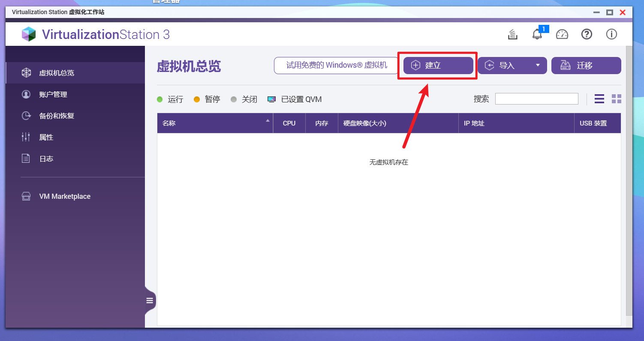
Task: Filter by 暂停 paused status
Action: pos(207,99)
